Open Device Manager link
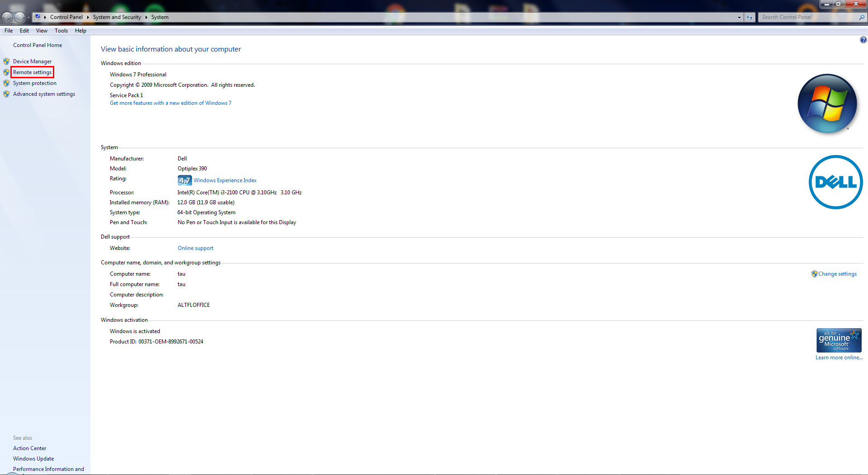868x475 pixels. (32, 61)
